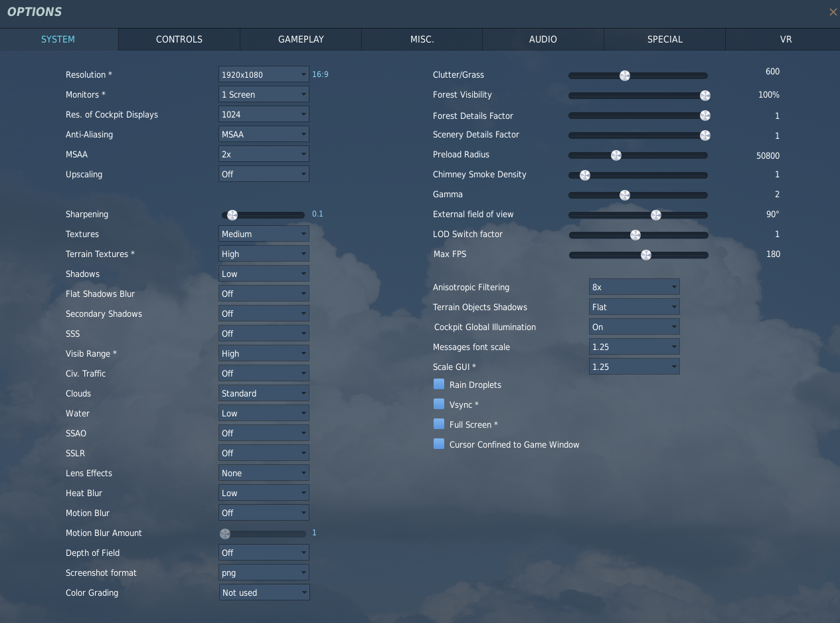Click the OPTIONS window title
This screenshot has width=840, height=623.
coord(35,12)
